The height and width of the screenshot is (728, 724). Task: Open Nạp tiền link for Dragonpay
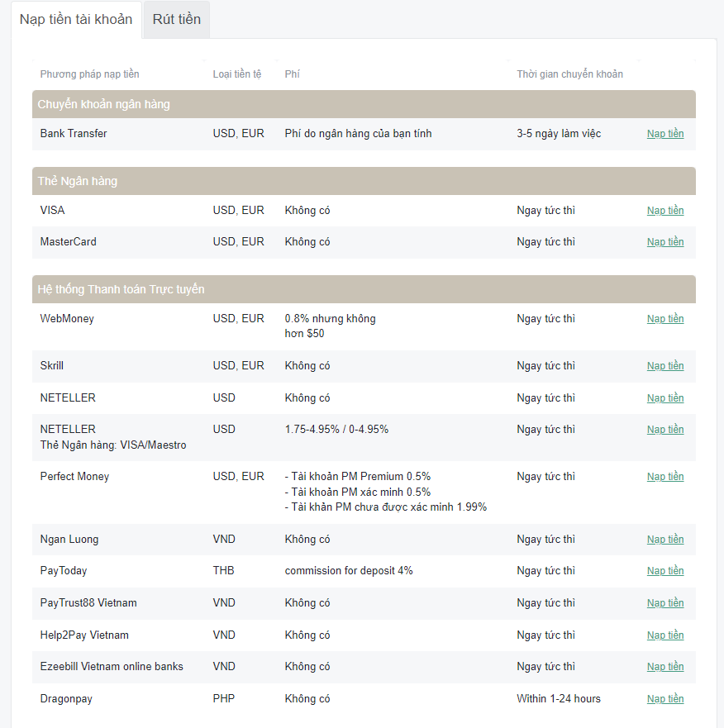[665, 699]
